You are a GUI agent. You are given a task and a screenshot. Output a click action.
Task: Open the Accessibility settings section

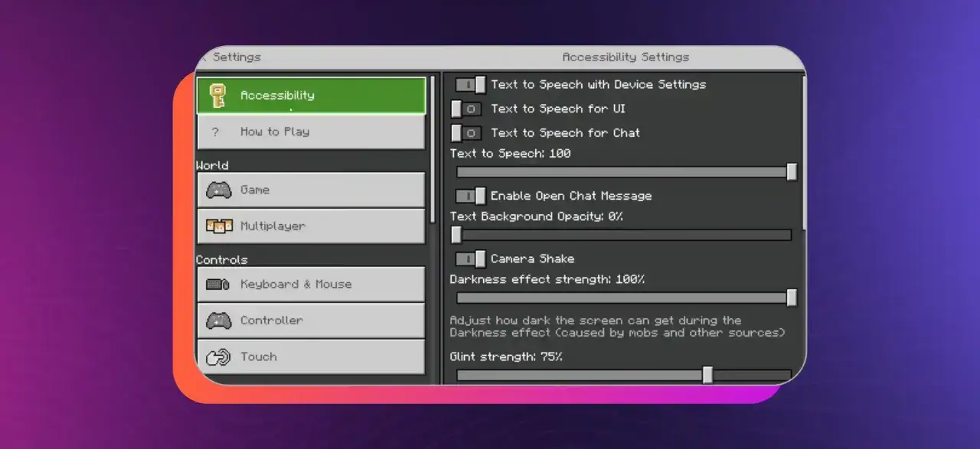[x=311, y=96]
